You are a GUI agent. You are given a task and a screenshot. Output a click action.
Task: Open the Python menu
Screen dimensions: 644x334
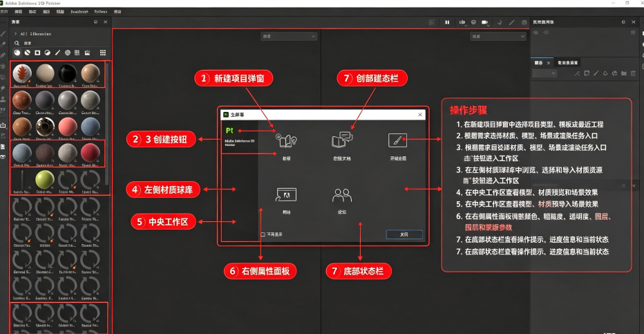pyautogui.click(x=101, y=12)
